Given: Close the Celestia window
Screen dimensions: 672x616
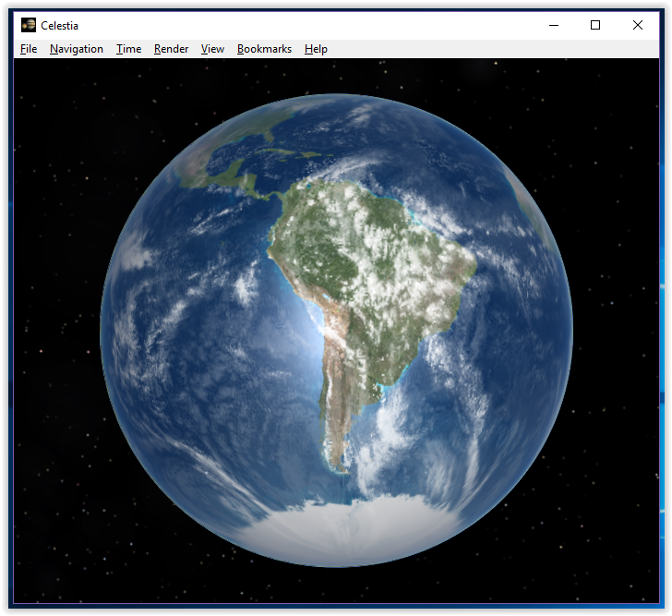Looking at the screenshot, I should point(638,25).
